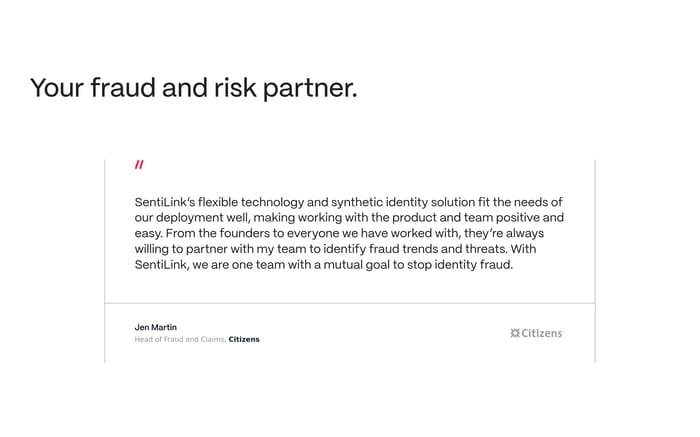The height and width of the screenshot is (437, 700).
Task: Click the red quotation mark icon
Action: pos(139,165)
